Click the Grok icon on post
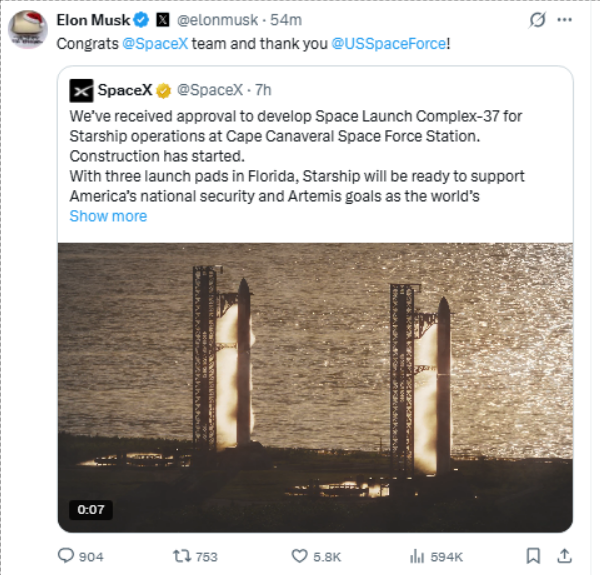The width and height of the screenshot is (600, 575). [x=537, y=20]
